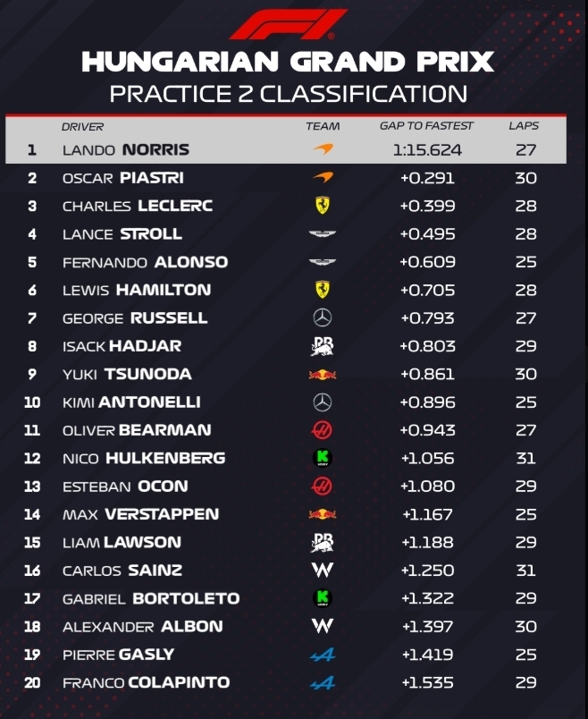Click the GAP TO FASTEST column header

[426, 127]
